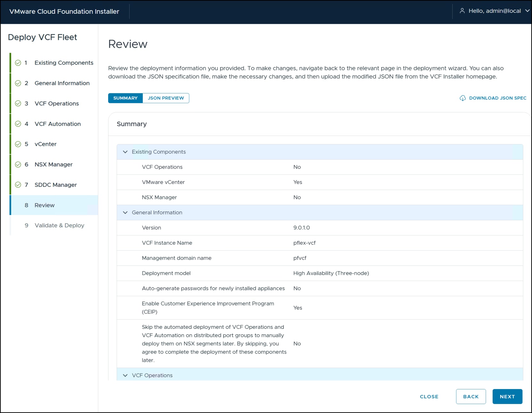The width and height of the screenshot is (532, 413).
Task: Click the Next button
Action: coord(507,396)
